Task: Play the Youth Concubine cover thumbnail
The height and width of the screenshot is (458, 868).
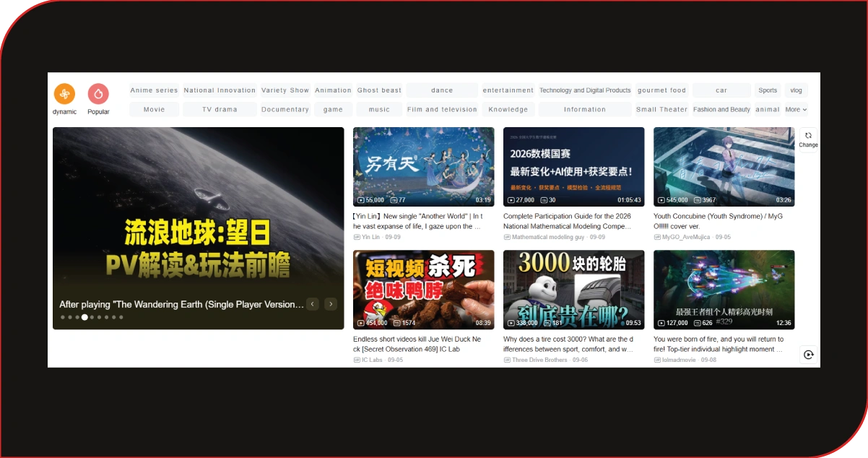Action: pos(724,167)
